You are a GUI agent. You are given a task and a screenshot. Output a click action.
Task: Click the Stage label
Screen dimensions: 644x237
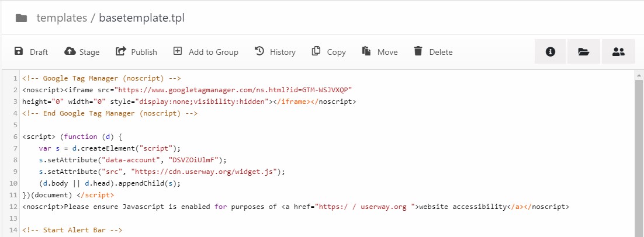point(89,52)
